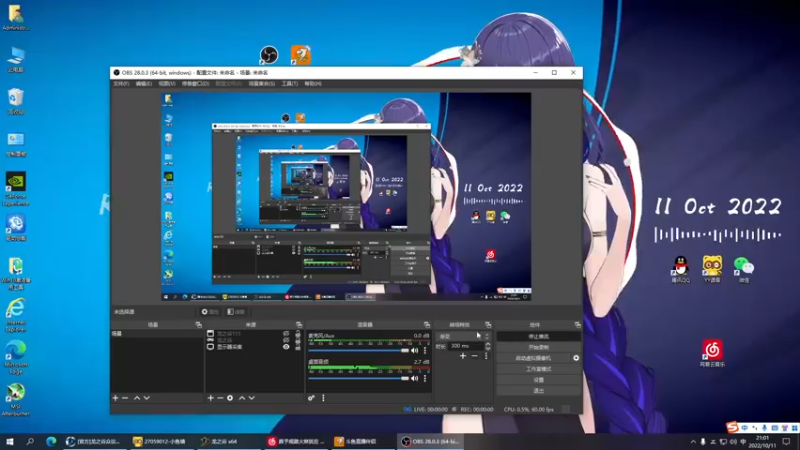
Task: Select the display capture source row
Action: point(254,347)
